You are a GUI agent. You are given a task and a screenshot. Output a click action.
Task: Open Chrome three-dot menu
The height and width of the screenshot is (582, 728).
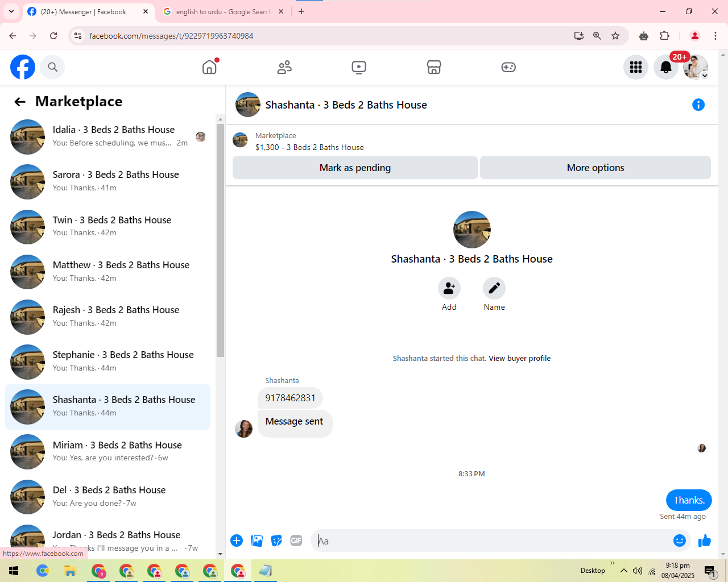coord(715,36)
